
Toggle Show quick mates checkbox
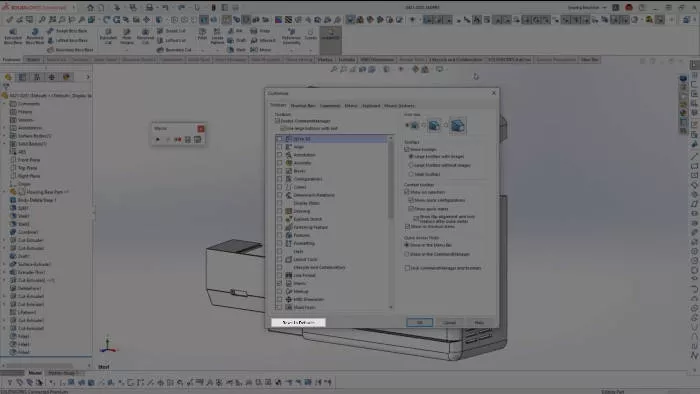(411, 209)
